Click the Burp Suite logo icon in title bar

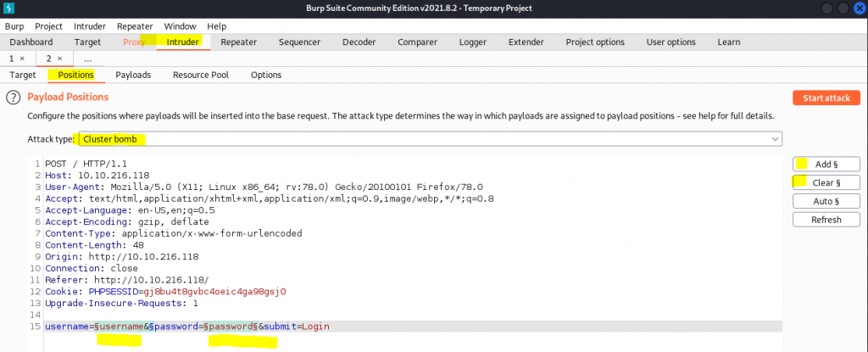coord(9,8)
